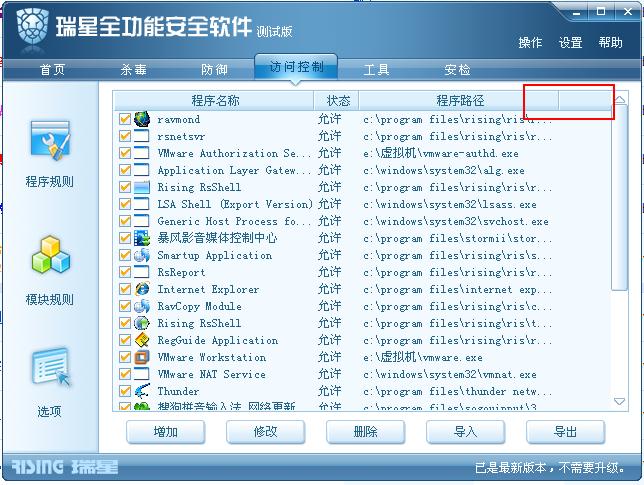Click Generic Host Process window icon
Viewport: 644px width, 485px height.
click(x=142, y=221)
